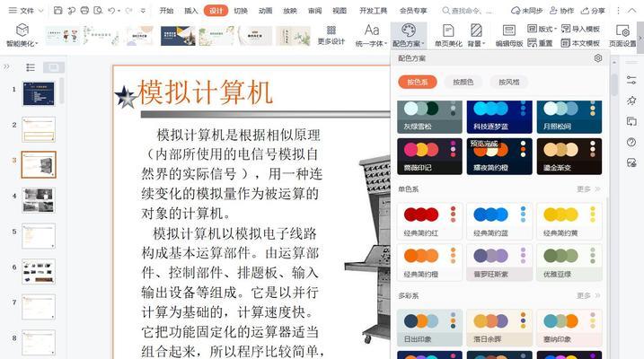Open Print Preview from quick access toolbar
The height and width of the screenshot is (359, 644).
[x=98, y=11]
